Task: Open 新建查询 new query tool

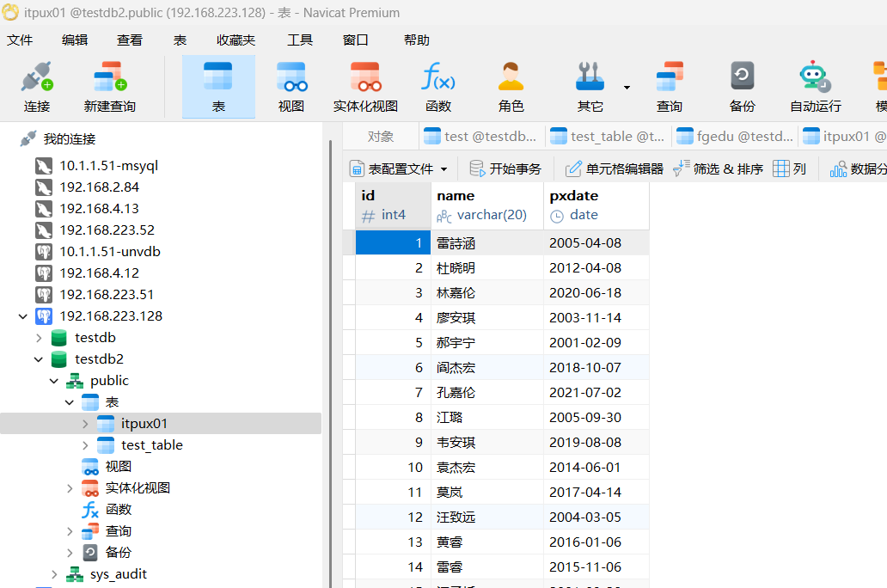Action: click(x=109, y=87)
